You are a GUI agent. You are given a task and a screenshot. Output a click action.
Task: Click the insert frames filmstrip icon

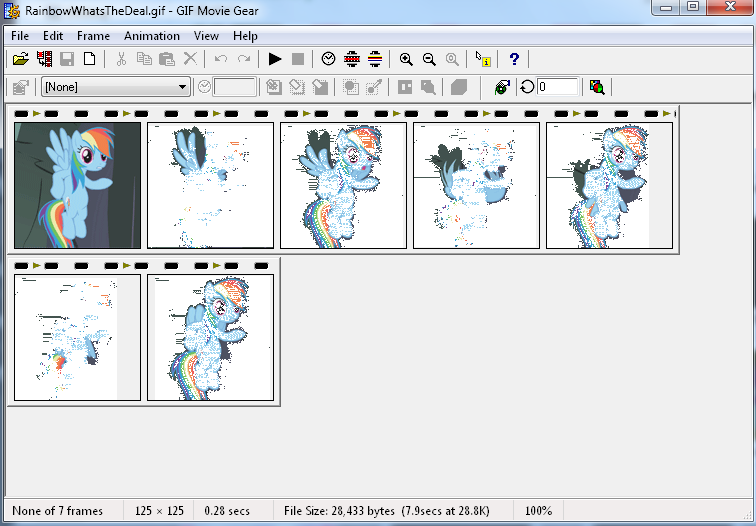coord(44,59)
